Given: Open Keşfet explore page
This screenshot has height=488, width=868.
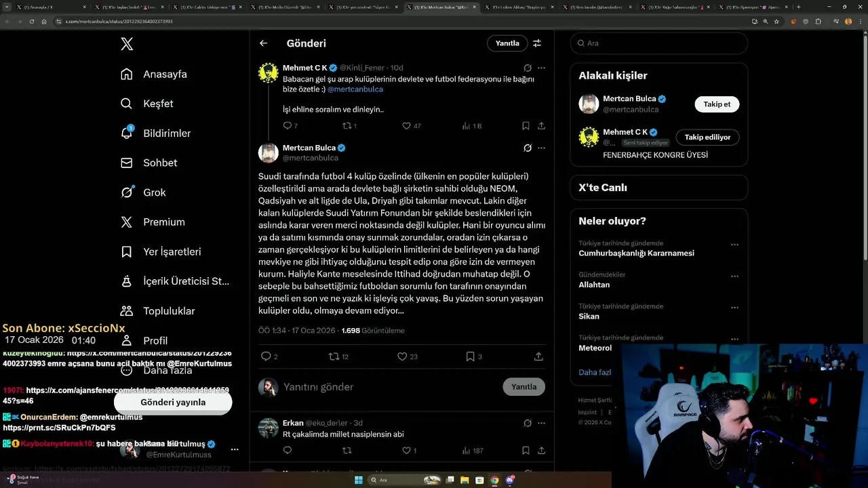Looking at the screenshot, I should click(146, 104).
